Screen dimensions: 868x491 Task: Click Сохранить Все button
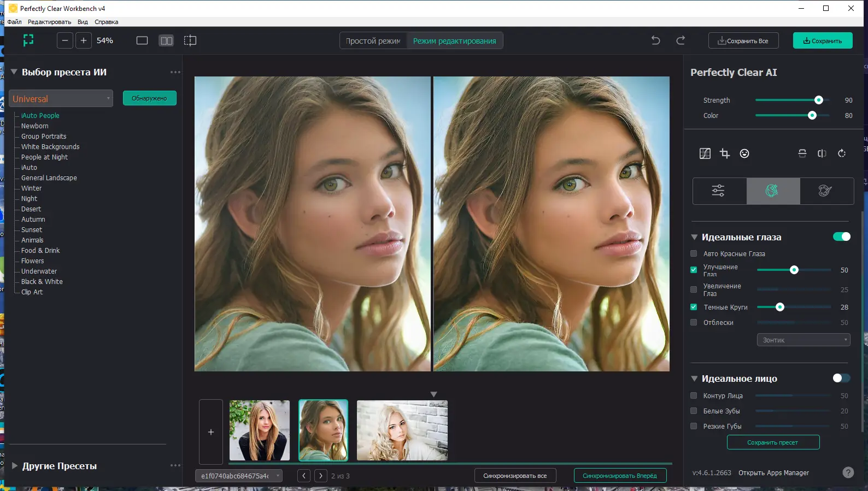click(x=743, y=41)
